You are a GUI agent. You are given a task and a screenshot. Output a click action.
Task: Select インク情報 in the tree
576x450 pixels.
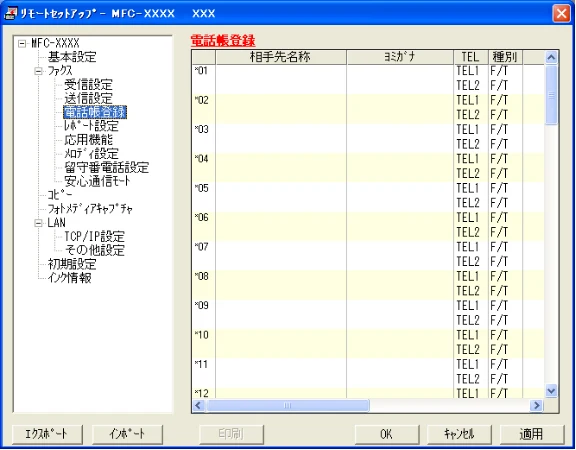coord(69,278)
